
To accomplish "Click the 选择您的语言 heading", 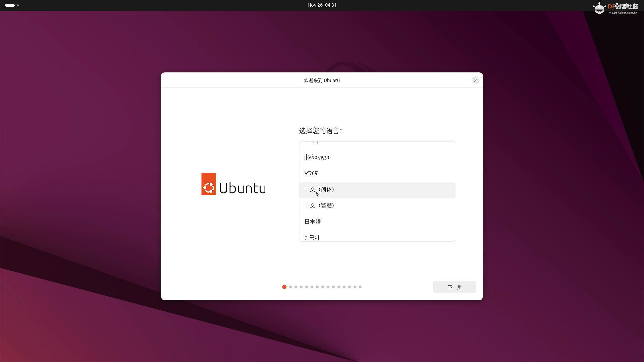I will click(x=320, y=131).
